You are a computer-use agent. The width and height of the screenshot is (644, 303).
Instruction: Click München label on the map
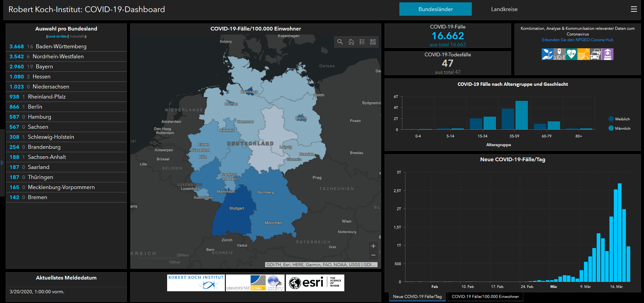[273, 223]
